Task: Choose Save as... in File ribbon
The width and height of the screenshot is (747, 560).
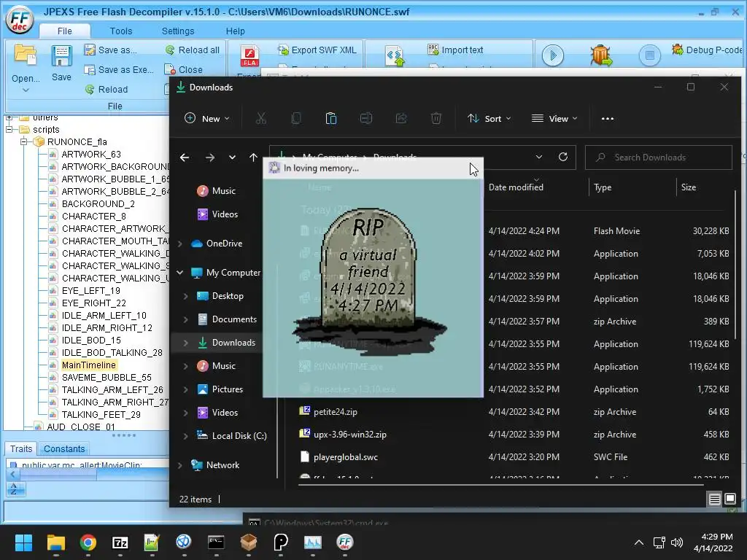Action: [111, 50]
